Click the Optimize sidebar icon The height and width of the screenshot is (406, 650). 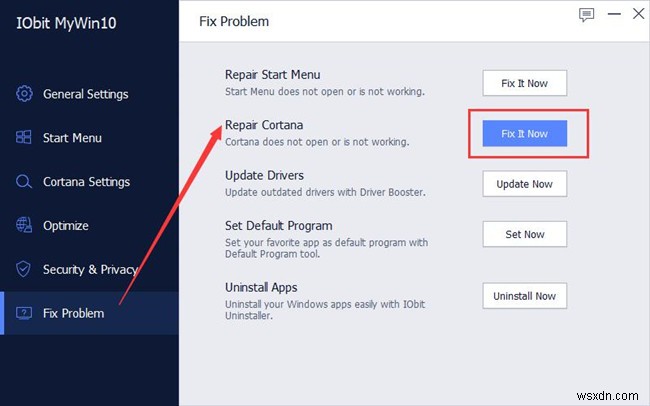pyautogui.click(x=24, y=226)
